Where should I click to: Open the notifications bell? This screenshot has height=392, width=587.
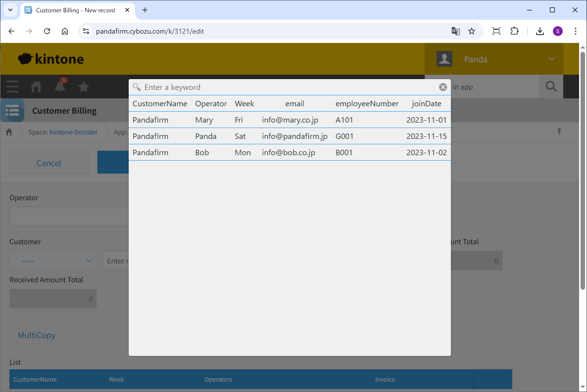pos(60,87)
